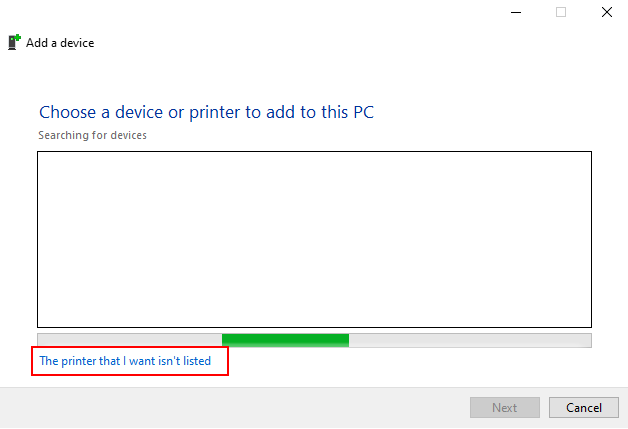Image resolution: width=628 pixels, height=429 pixels.
Task: Click the 'Choose a device or printer' heading
Action: tap(206, 112)
